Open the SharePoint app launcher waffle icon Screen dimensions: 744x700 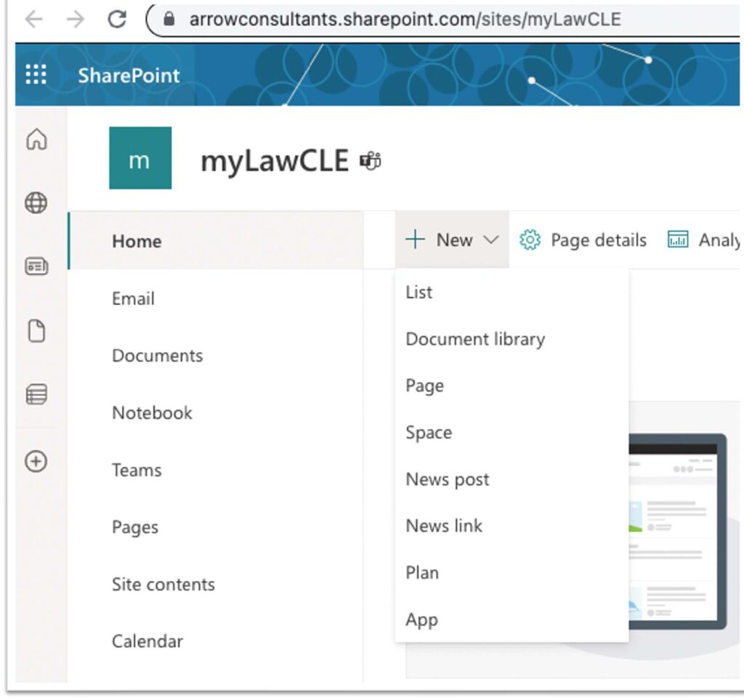click(36, 75)
